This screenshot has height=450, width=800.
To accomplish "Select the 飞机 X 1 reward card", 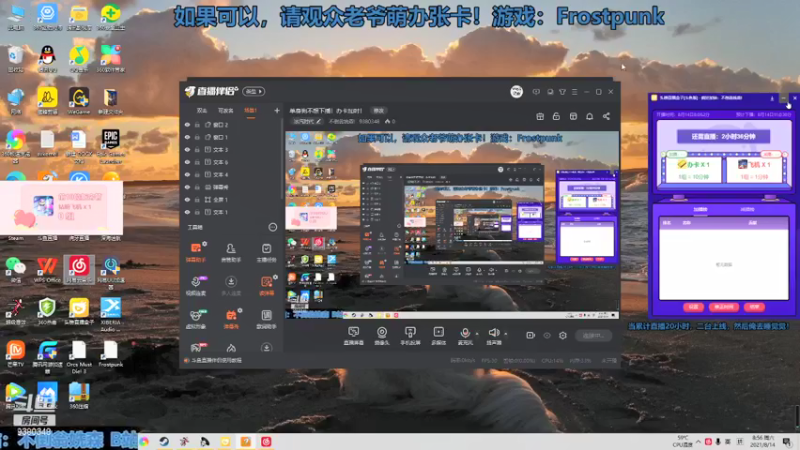I will coord(754,169).
